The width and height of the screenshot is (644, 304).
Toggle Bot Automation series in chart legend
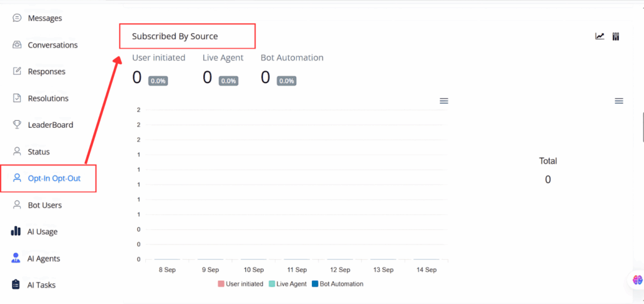[337, 284]
